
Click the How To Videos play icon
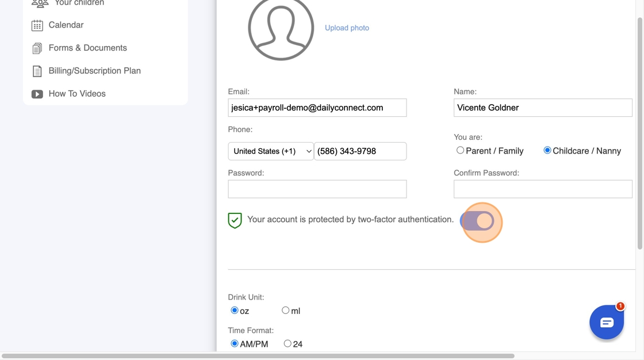click(x=37, y=94)
